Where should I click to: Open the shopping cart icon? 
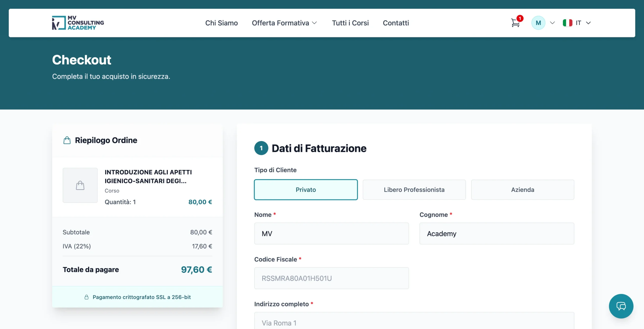click(515, 23)
